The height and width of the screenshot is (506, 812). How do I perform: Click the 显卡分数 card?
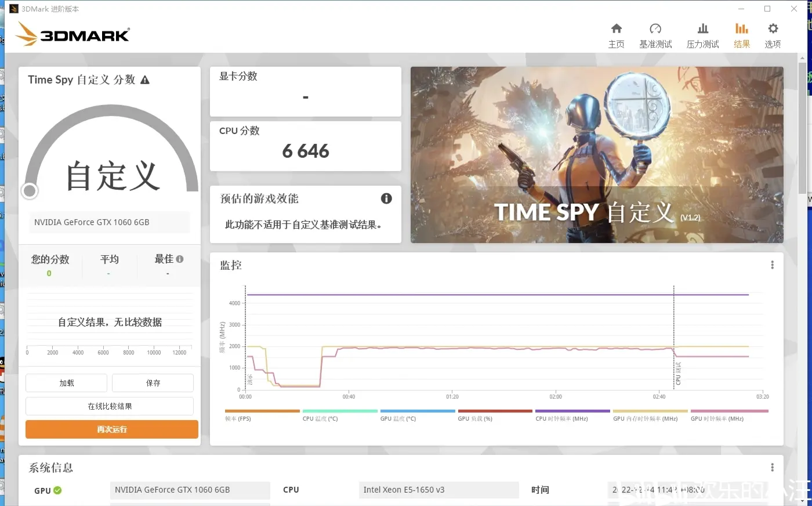(306, 92)
